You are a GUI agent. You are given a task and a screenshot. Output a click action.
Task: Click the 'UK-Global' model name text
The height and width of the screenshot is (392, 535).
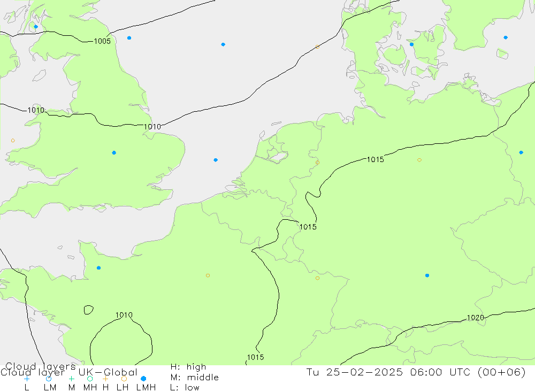tap(108, 372)
